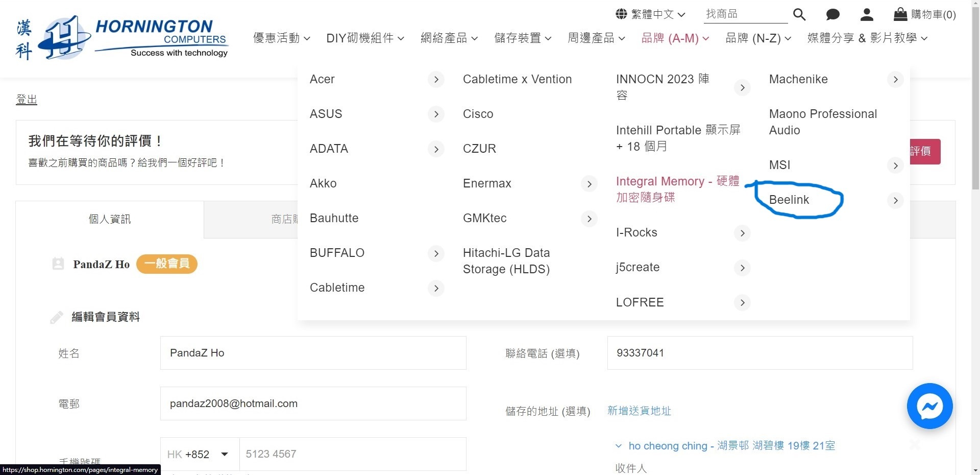980x475 pixels.
Task: Open the account profile icon
Action: [867, 14]
